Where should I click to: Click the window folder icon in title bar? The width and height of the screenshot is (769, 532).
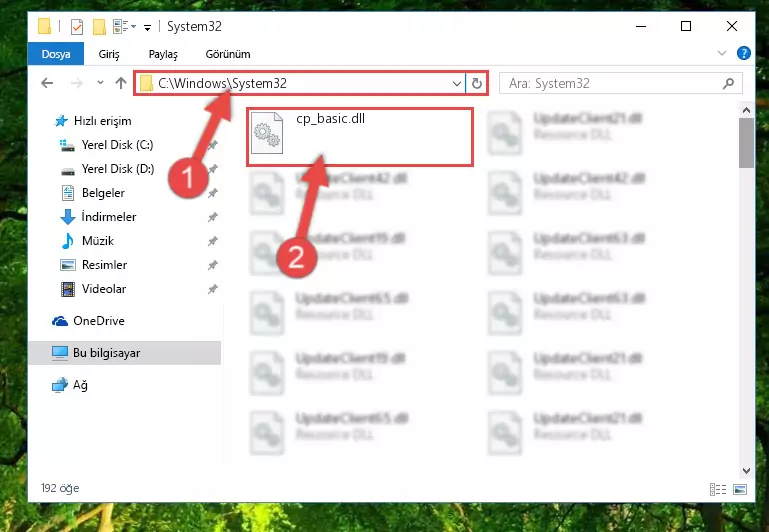tap(44, 26)
